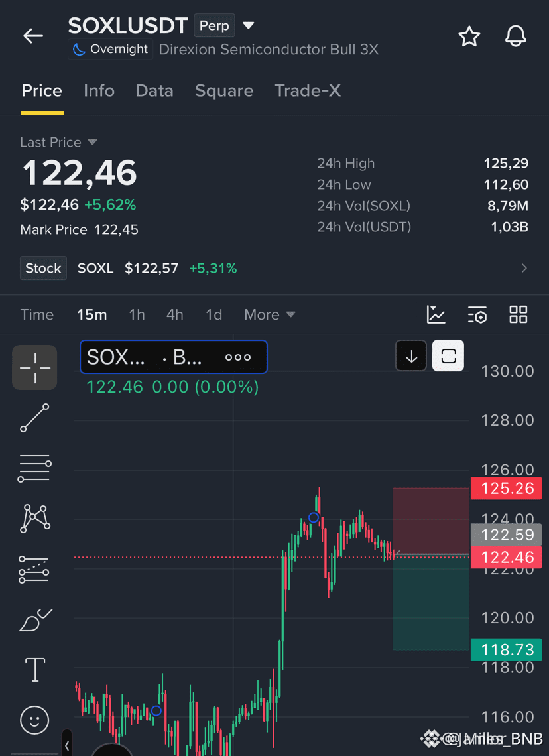Select the crosshair cursor tool
The height and width of the screenshot is (756, 549).
point(34,367)
